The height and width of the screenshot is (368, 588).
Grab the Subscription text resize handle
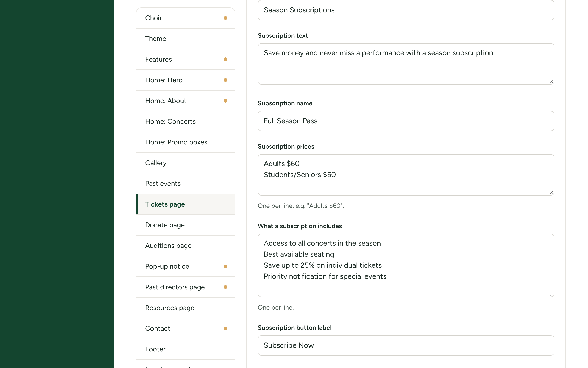551,82
